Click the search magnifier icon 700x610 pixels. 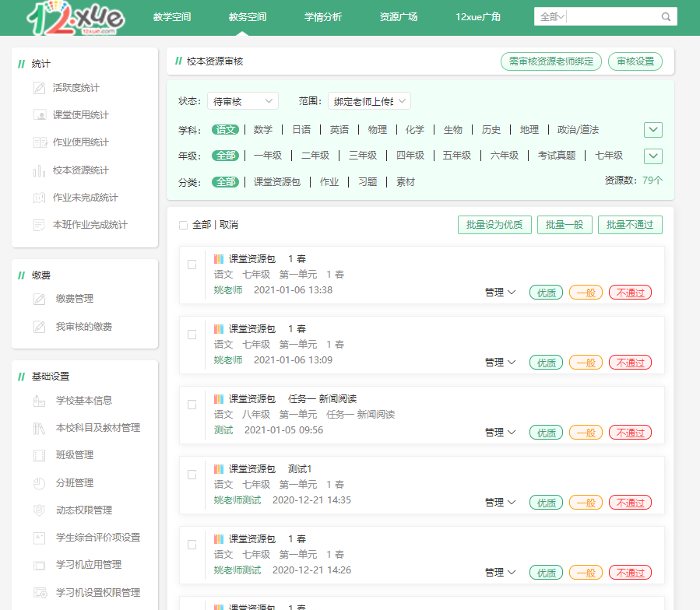pos(666,17)
